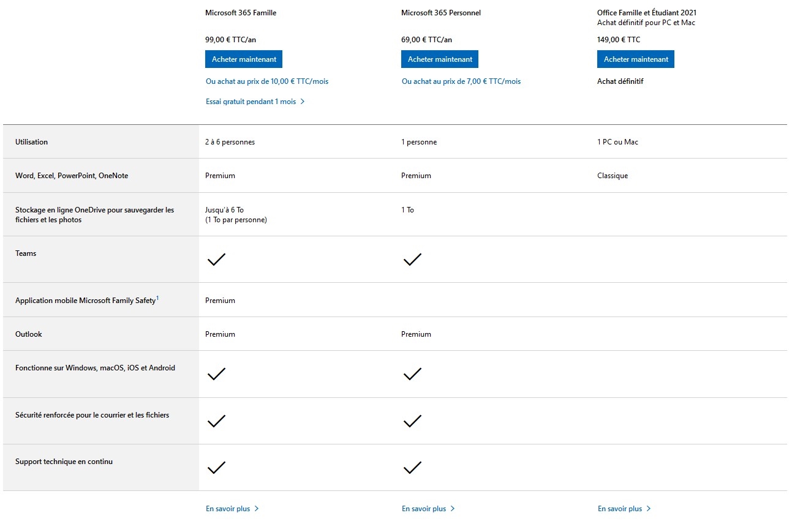Viewport: 792px width, 532px height.
Task: Click Personnel checkmark for Support technique row
Action: [x=412, y=468]
